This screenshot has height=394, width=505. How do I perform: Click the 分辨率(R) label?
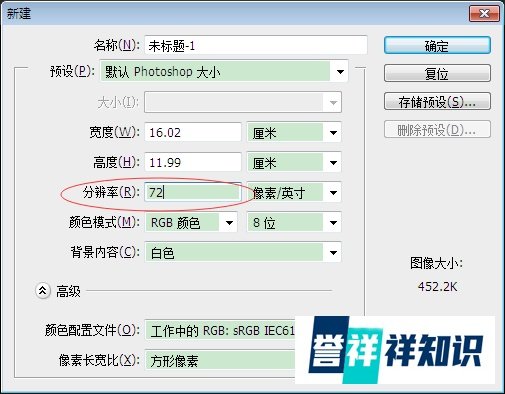pos(111,192)
